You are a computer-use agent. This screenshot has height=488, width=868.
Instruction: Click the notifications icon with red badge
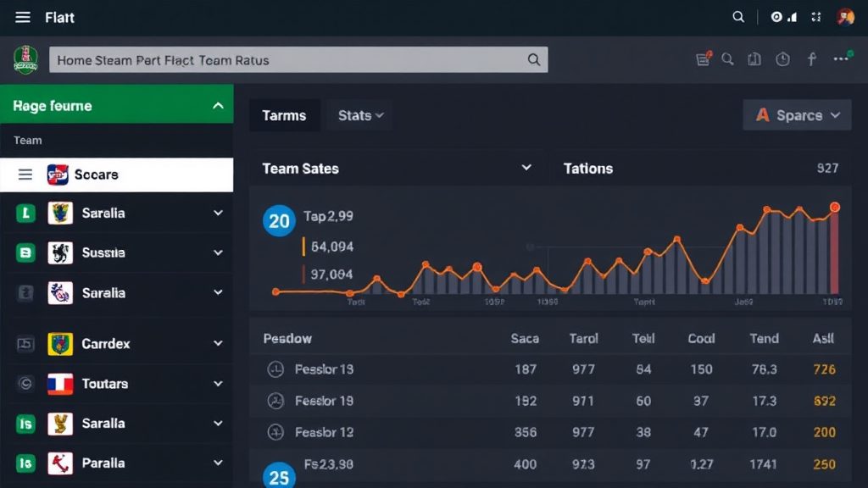[x=704, y=58]
